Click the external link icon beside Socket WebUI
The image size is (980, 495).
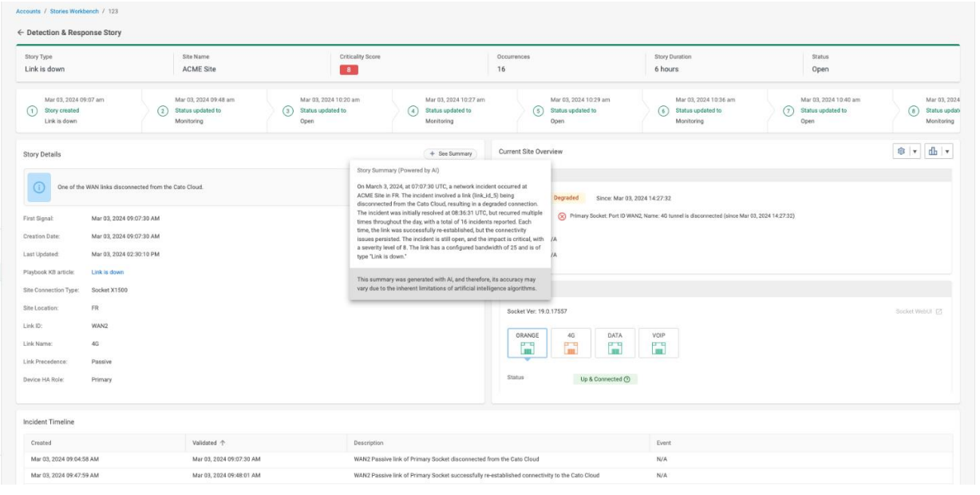(x=939, y=311)
